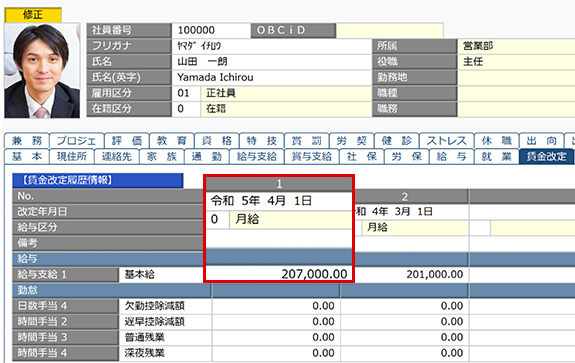
Task: Open the 健診 tab
Action: [396, 141]
